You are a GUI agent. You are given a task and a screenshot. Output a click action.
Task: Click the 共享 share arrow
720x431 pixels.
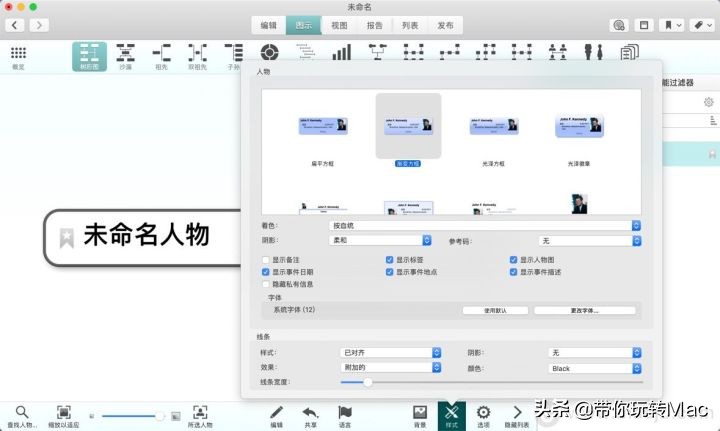[x=310, y=417]
